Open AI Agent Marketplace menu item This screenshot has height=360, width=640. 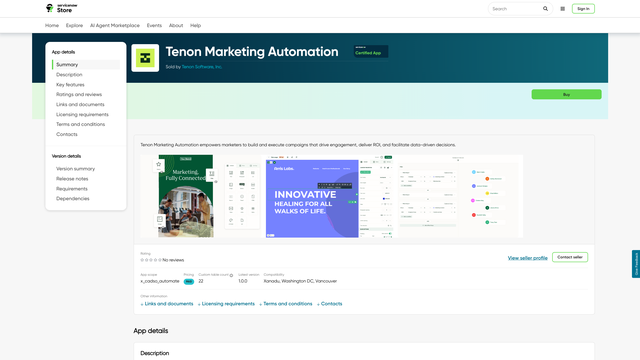115,25
